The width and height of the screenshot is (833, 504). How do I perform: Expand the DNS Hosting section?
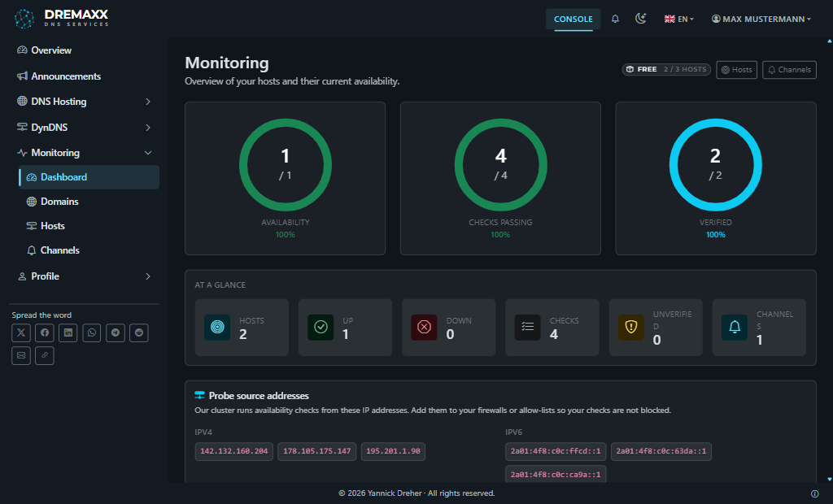click(x=84, y=102)
